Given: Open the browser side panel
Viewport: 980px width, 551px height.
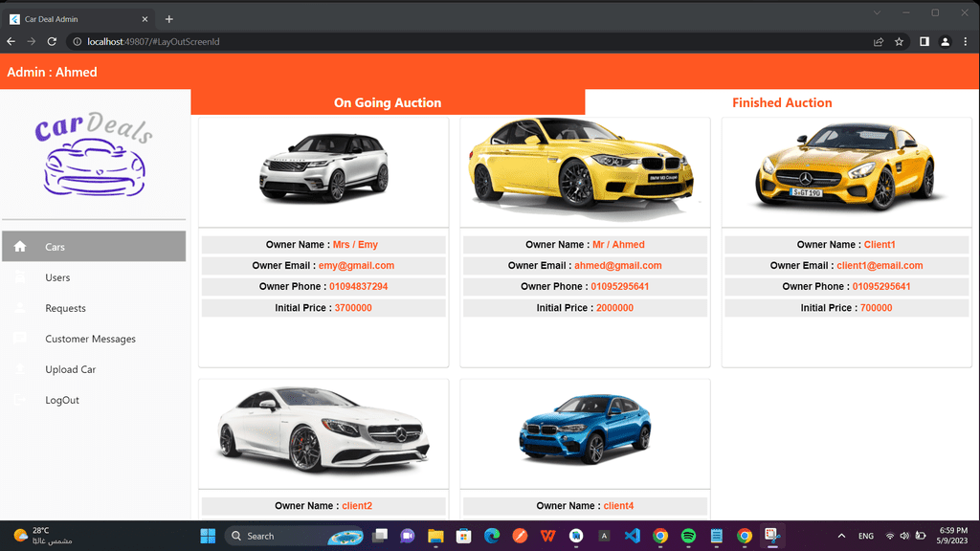Looking at the screenshot, I should pos(924,41).
